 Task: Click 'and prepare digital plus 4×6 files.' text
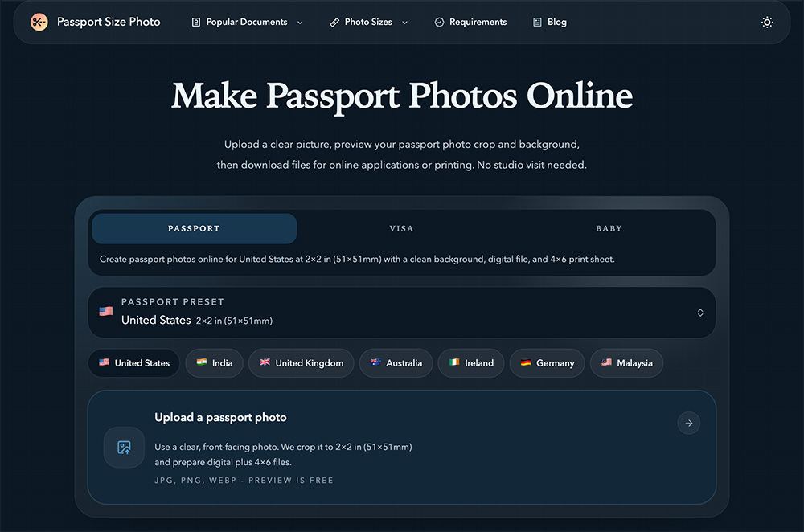point(223,462)
